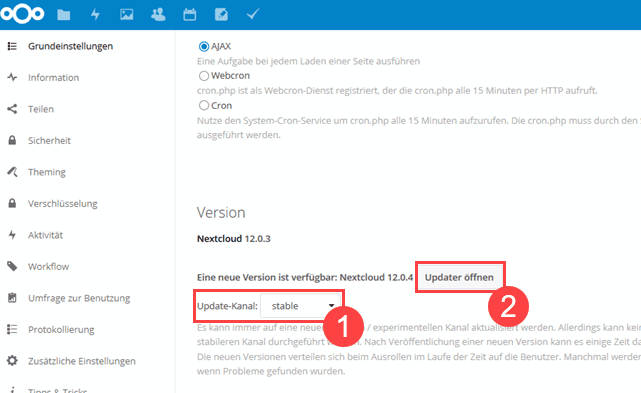Image resolution: width=641 pixels, height=393 pixels.
Task: Go to Workflow settings
Action: pyautogui.click(x=48, y=267)
